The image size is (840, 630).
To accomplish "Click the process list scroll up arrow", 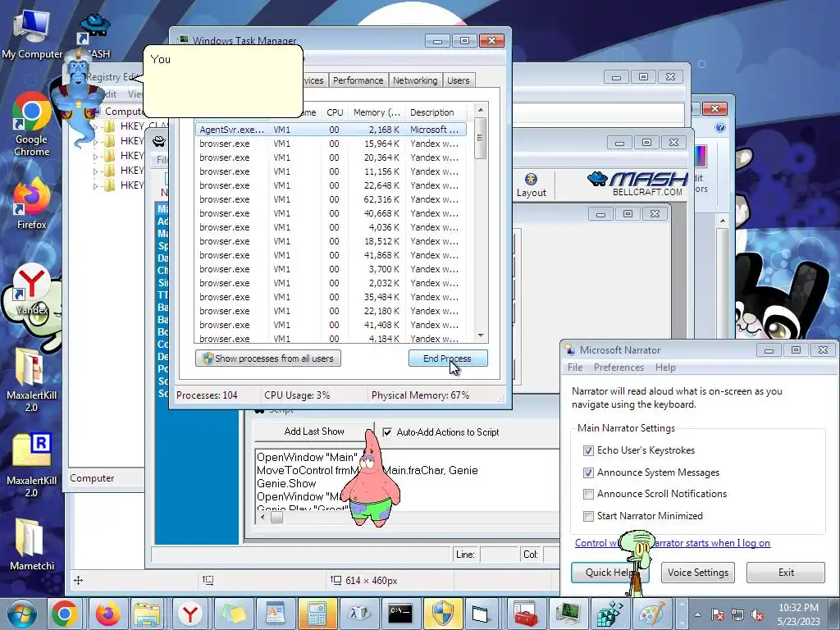I will 481,110.
